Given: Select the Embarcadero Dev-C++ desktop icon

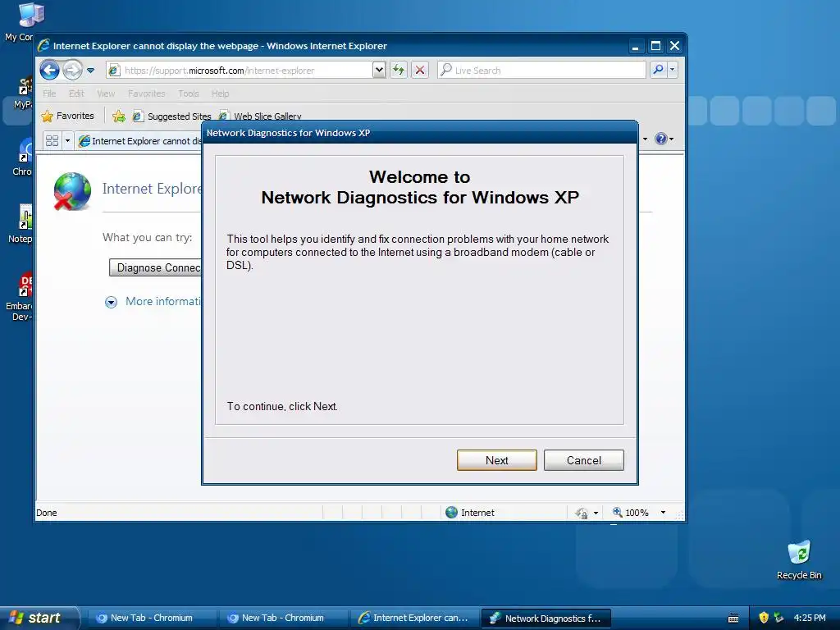Looking at the screenshot, I should pyautogui.click(x=21, y=297).
